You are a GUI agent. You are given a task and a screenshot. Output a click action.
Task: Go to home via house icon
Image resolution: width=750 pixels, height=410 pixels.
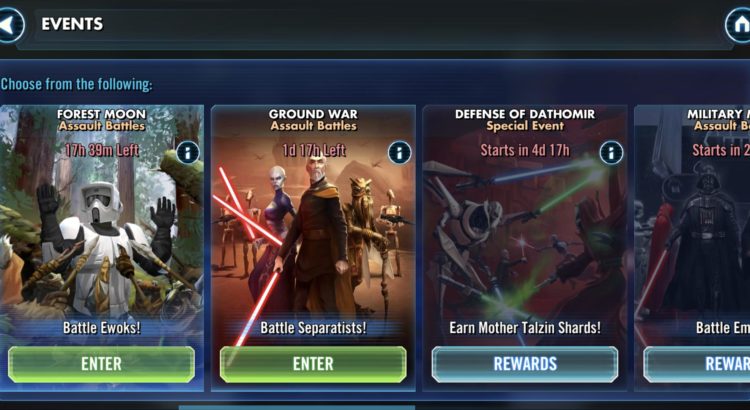(739, 25)
